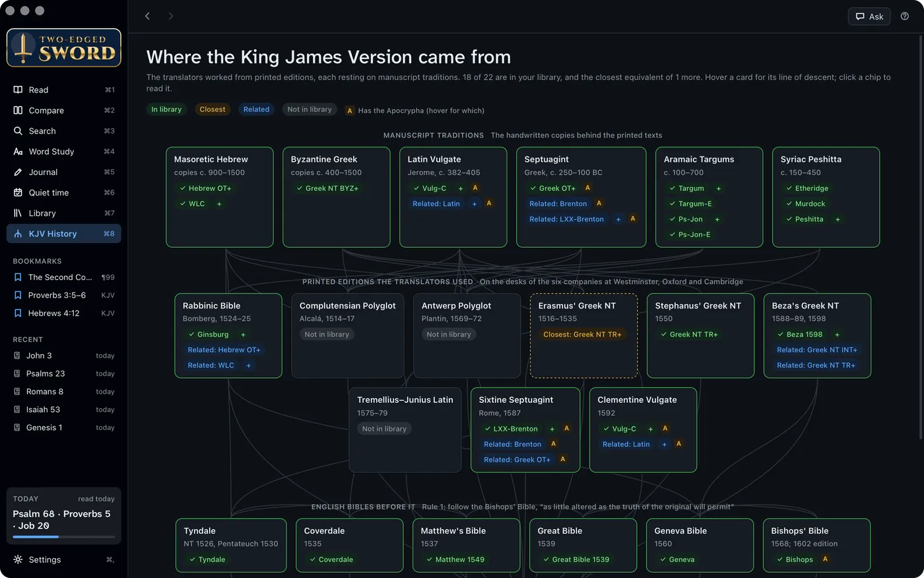Open help via the question mark icon
The width and height of the screenshot is (924, 578).
(905, 17)
